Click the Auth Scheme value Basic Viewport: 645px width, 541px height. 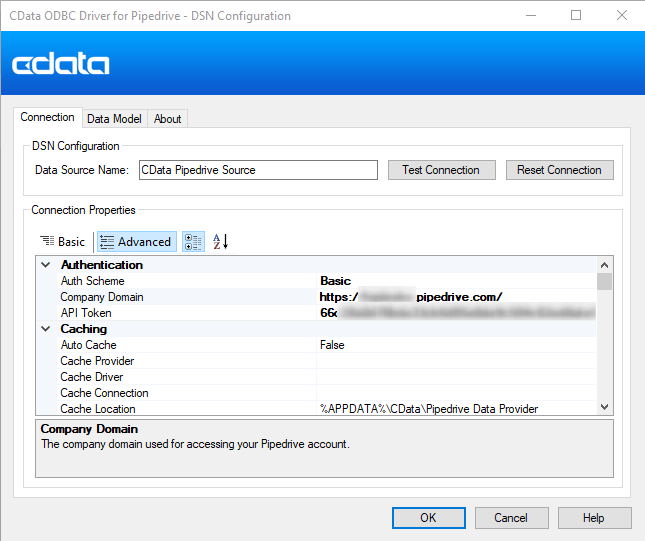coord(336,281)
